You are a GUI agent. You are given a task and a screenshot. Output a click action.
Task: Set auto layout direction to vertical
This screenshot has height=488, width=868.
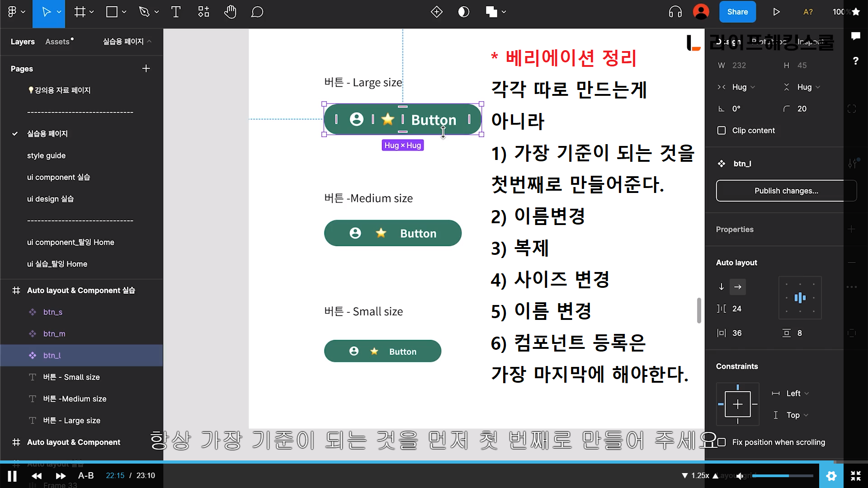coord(722,287)
